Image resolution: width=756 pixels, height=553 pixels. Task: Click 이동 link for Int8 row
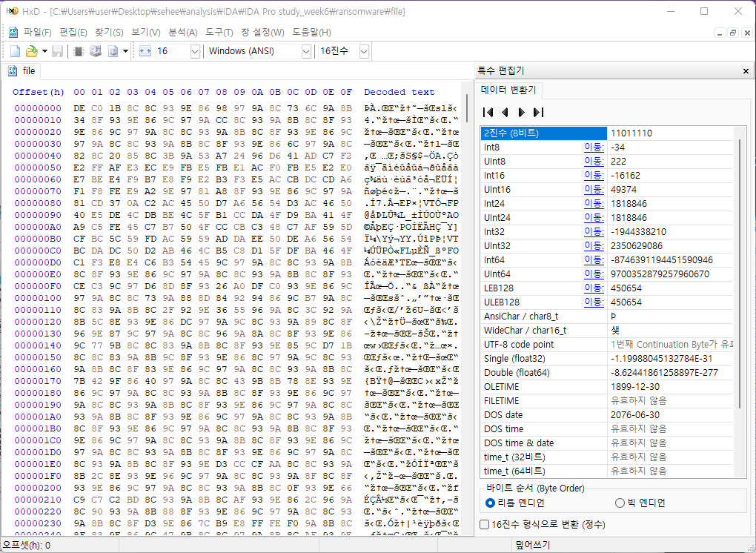coord(594,147)
